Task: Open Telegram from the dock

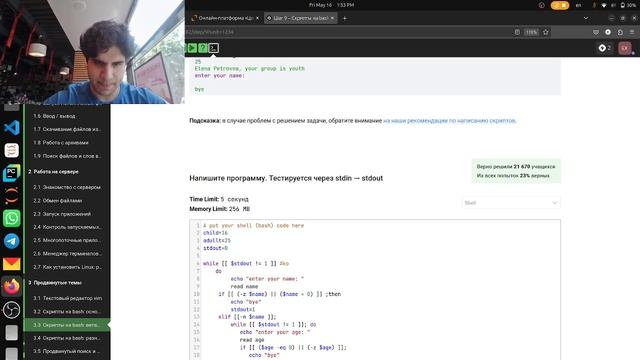Action: click(11, 241)
